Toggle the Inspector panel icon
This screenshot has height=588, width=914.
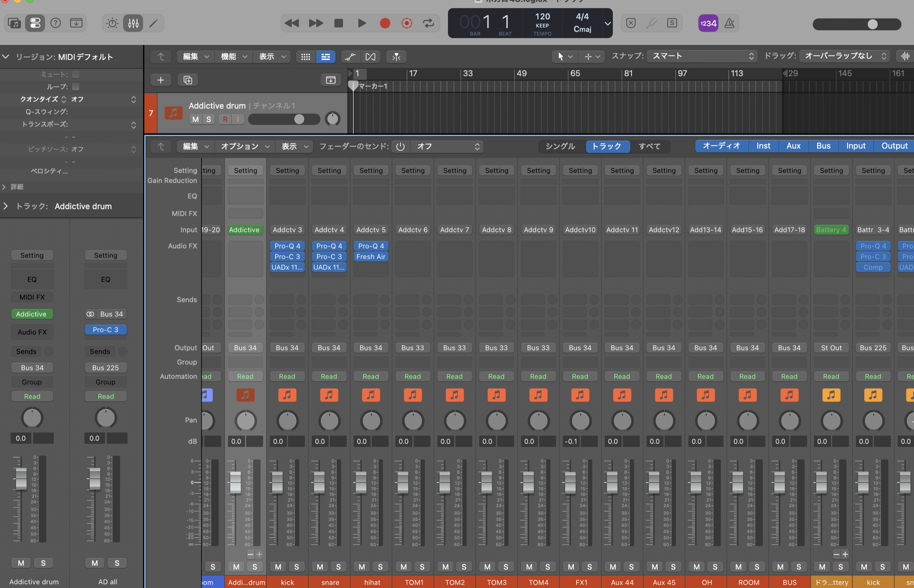point(35,23)
